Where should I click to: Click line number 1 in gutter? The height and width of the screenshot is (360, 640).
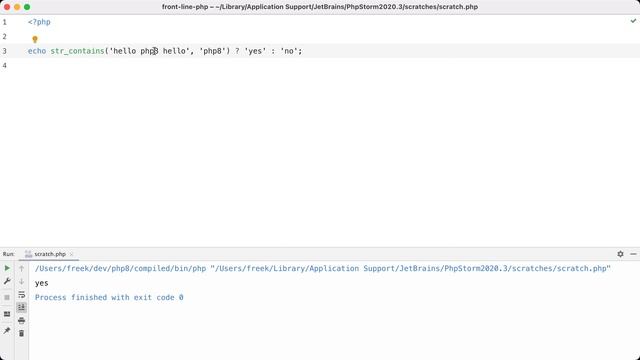pyautogui.click(x=4, y=22)
